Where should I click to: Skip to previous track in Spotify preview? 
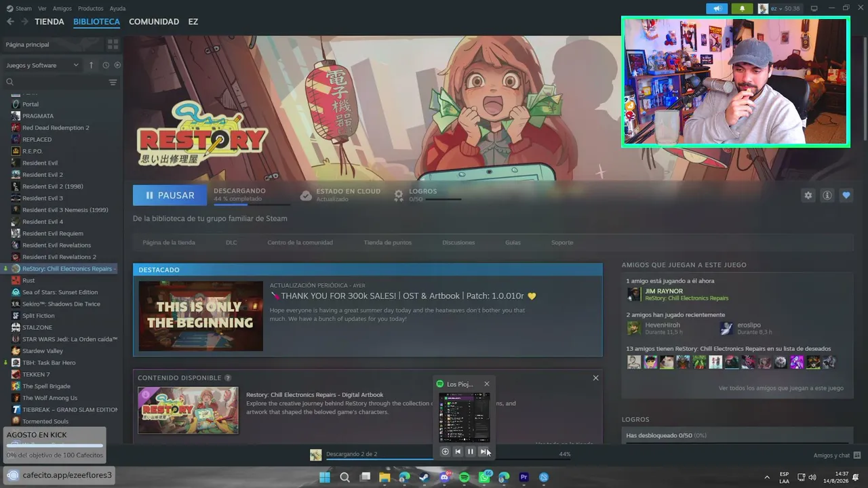(x=458, y=451)
